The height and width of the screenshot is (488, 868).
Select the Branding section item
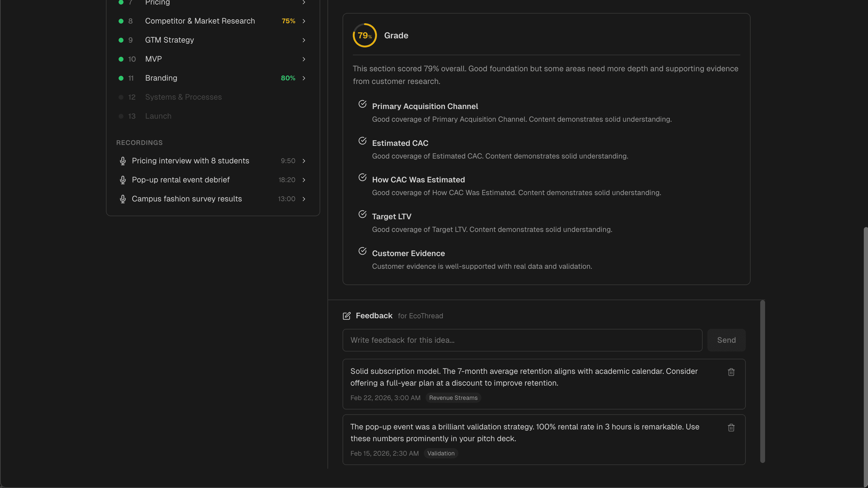[161, 78]
